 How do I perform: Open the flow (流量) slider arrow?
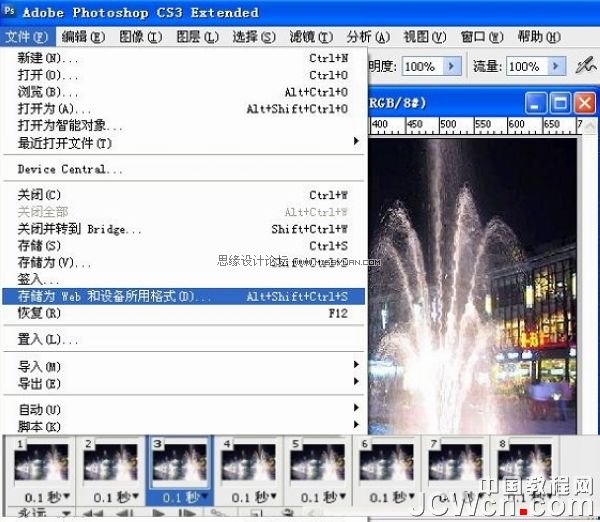click(x=555, y=67)
